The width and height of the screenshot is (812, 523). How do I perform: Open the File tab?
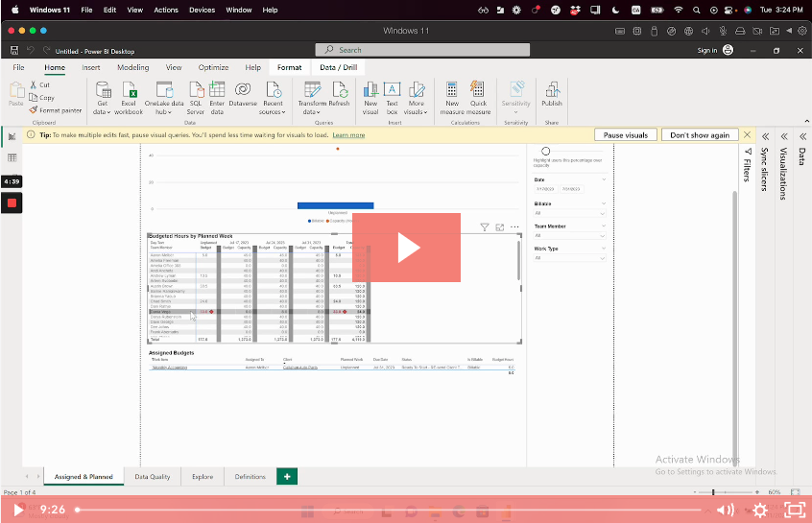[x=18, y=67]
